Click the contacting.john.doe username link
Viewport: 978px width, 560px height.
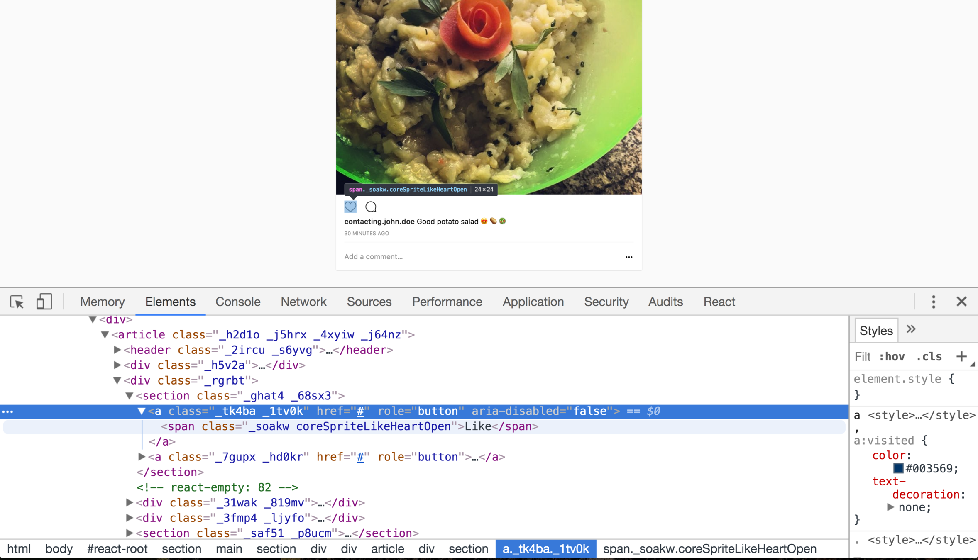click(x=379, y=222)
